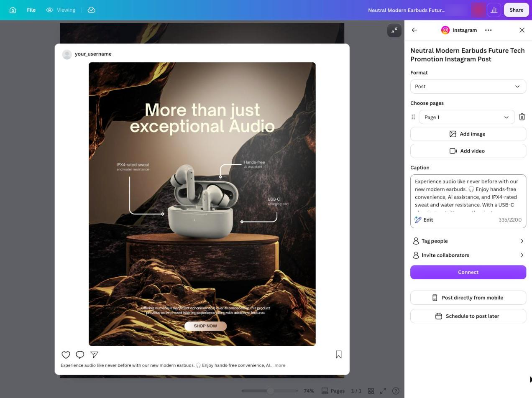The image size is (532, 398).
Task: Click the purple Connect button
Action: tap(468, 272)
